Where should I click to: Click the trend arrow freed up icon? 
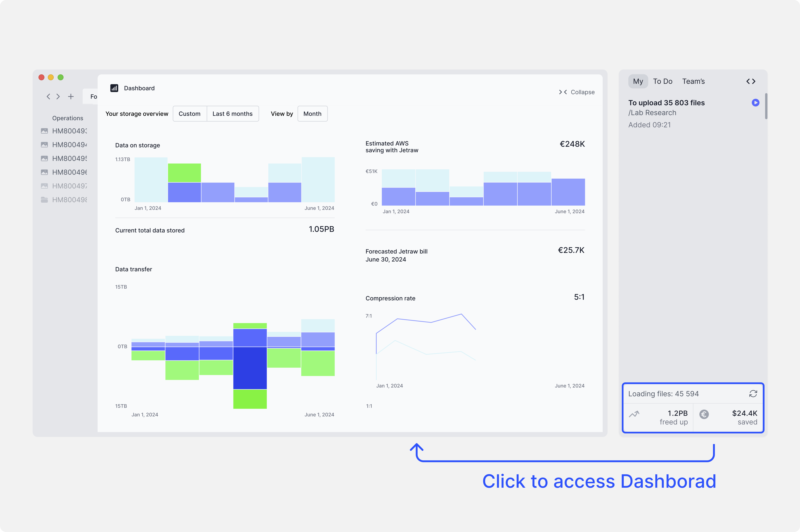(x=634, y=414)
